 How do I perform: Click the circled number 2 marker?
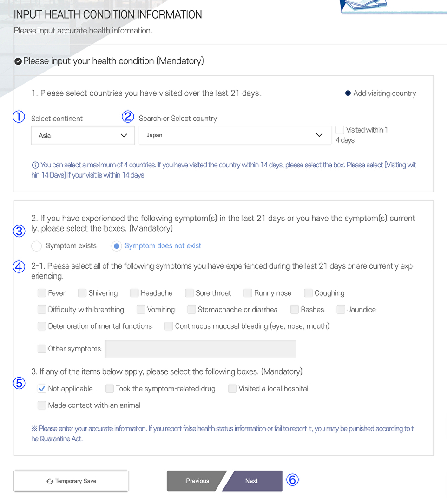(x=128, y=116)
